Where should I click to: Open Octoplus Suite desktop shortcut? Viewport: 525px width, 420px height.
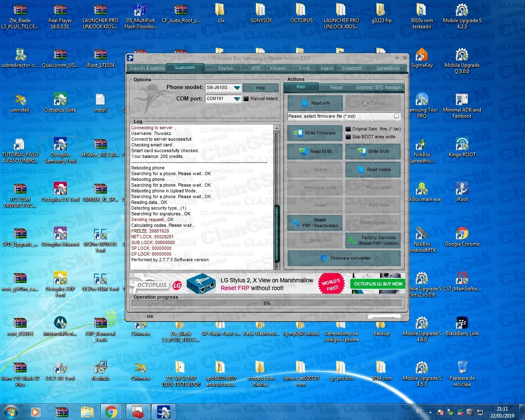pos(60,103)
